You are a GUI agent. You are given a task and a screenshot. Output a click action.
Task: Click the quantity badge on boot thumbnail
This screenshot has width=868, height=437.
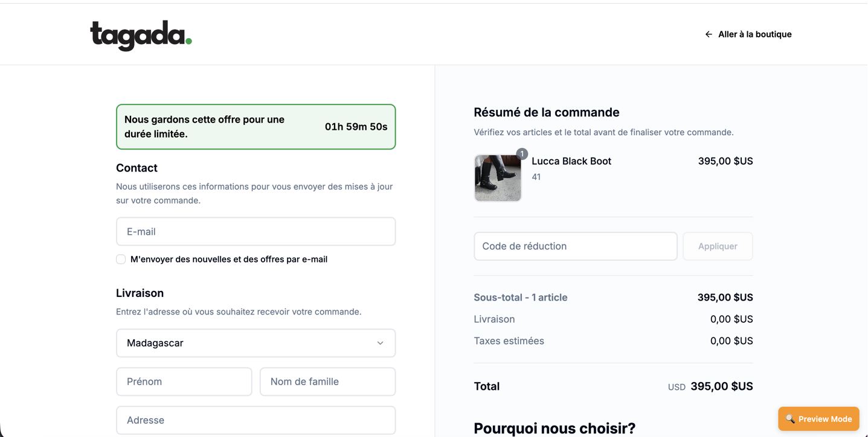tap(522, 154)
